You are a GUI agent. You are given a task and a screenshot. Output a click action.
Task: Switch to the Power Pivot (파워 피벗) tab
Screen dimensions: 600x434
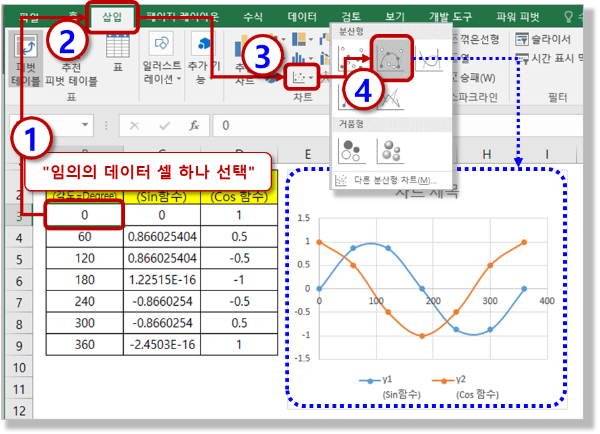click(x=518, y=17)
